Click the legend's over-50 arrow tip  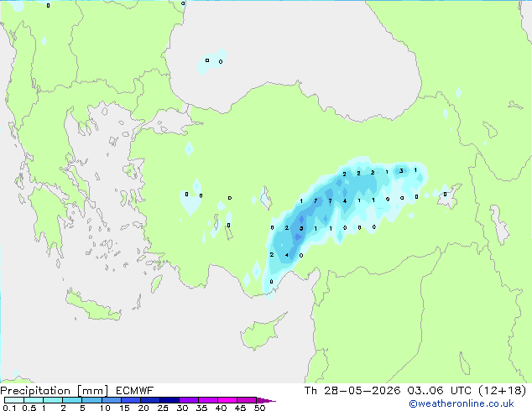pyautogui.click(x=266, y=400)
